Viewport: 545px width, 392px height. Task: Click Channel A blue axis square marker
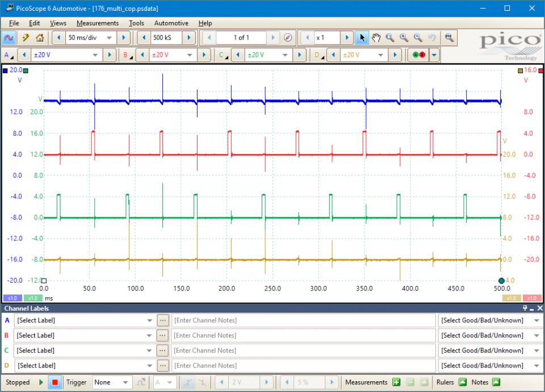5,70
